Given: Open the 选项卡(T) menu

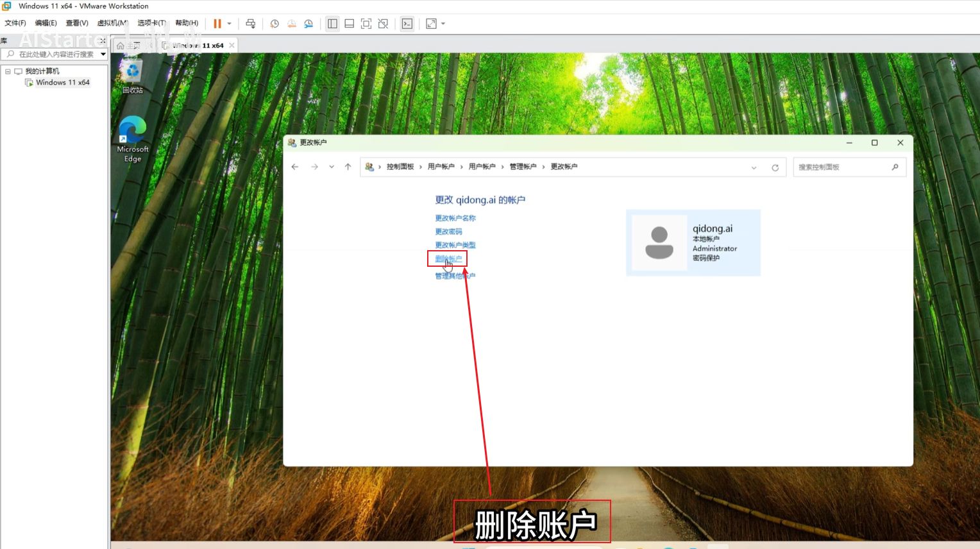Looking at the screenshot, I should 151,23.
